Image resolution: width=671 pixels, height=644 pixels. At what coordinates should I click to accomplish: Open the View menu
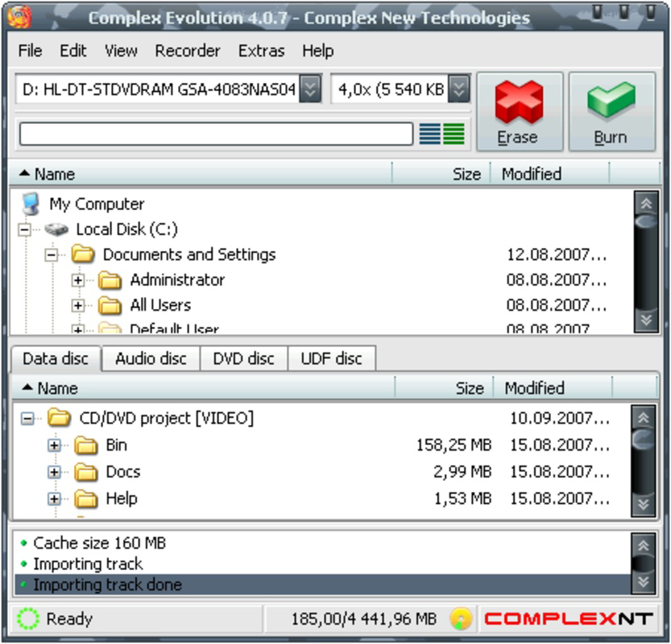coord(121,51)
